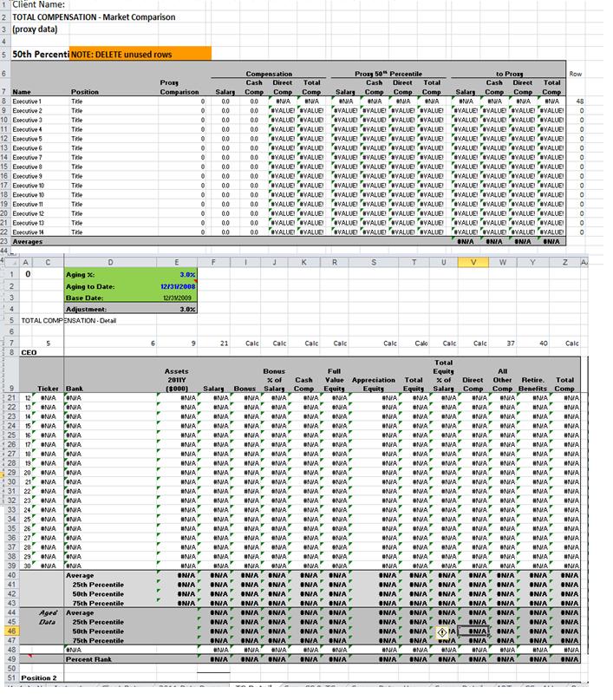Click the Total Equity % of Salary heading

[443, 376]
